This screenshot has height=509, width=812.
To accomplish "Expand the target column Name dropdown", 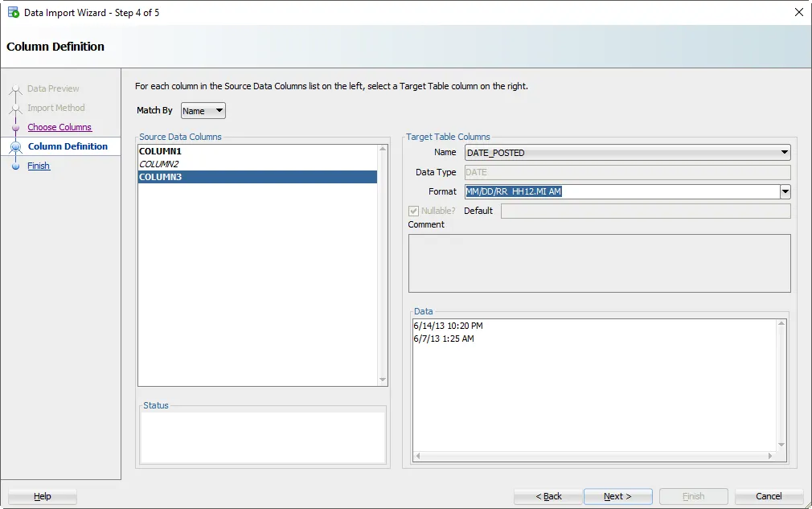I will (785, 153).
